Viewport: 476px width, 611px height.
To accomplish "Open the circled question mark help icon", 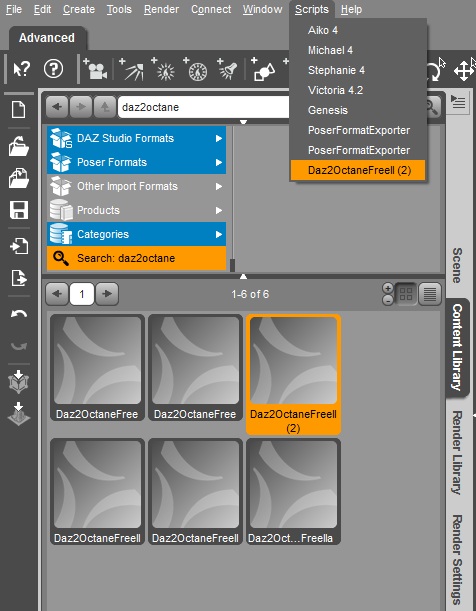I will tap(53, 69).
